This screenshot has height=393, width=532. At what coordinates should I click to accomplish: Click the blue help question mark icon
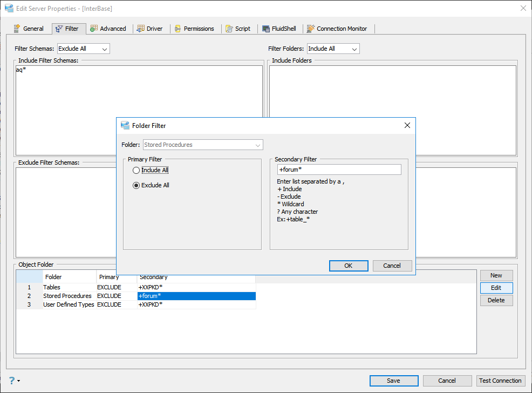point(12,381)
